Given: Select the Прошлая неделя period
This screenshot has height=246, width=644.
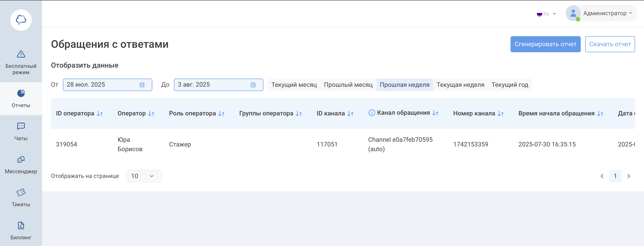Looking at the screenshot, I should [405, 85].
